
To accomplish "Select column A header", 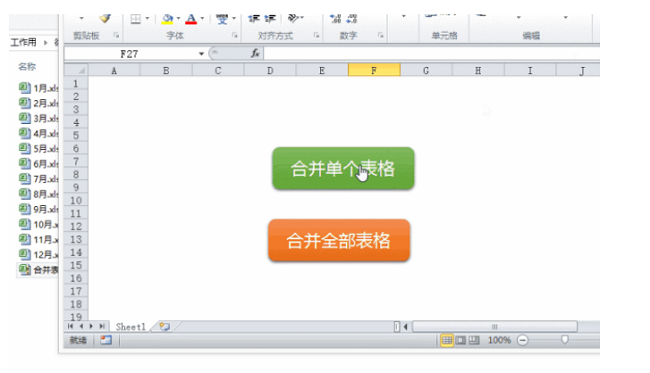I will pyautogui.click(x=114, y=70).
